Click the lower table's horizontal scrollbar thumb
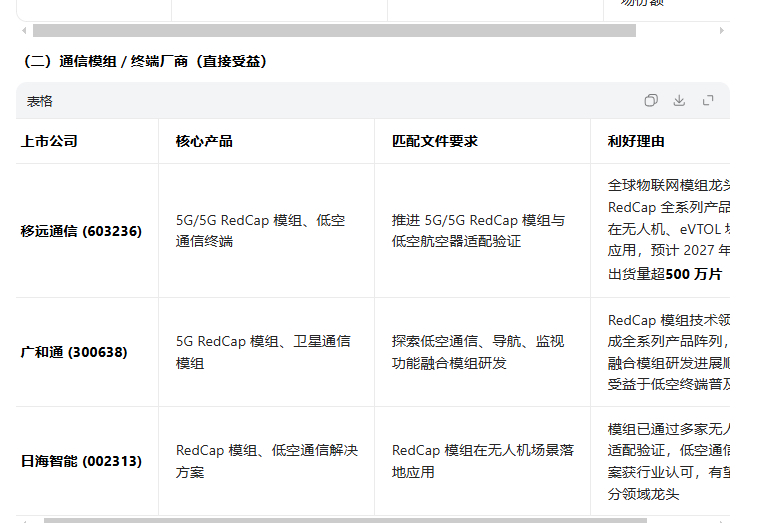The image size is (778, 523). pos(345,521)
